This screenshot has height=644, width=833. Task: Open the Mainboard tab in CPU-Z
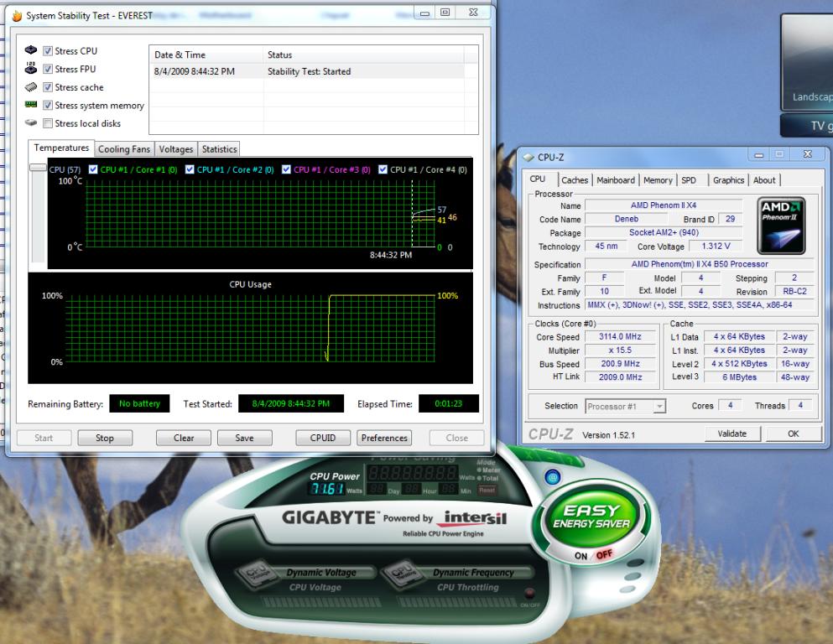click(x=616, y=180)
